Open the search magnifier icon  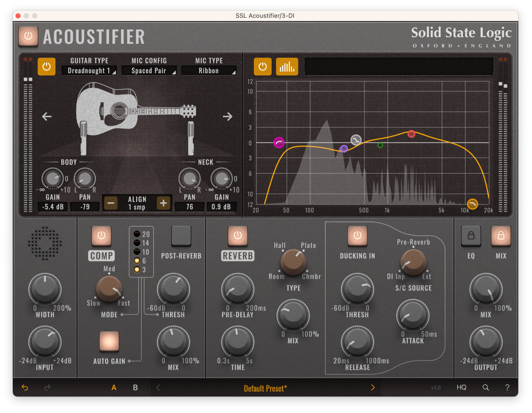485,388
